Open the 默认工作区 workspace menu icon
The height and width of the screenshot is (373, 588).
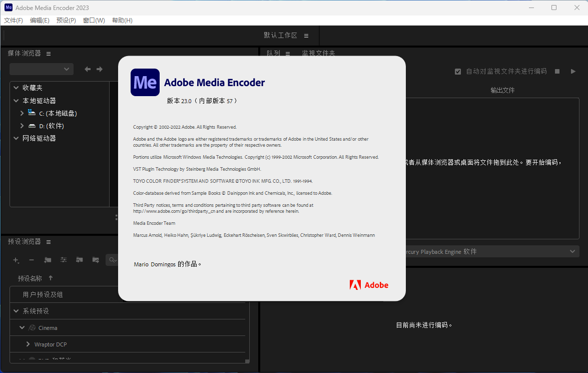(x=306, y=36)
